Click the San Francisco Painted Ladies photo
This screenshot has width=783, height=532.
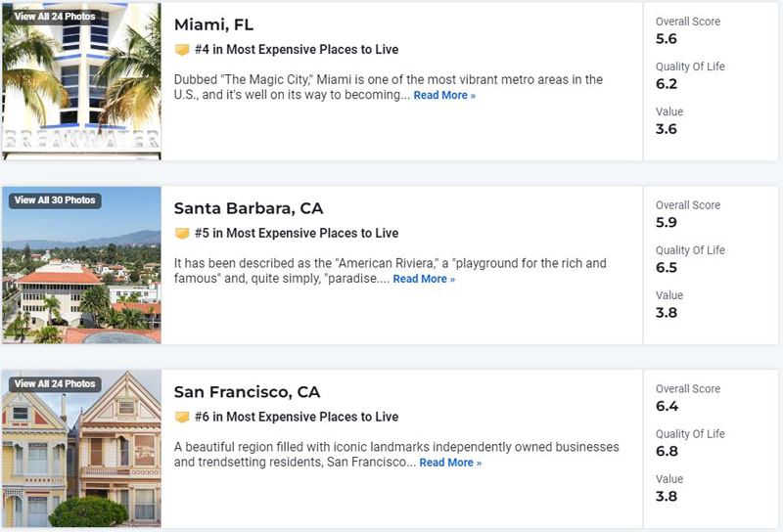(x=81, y=449)
